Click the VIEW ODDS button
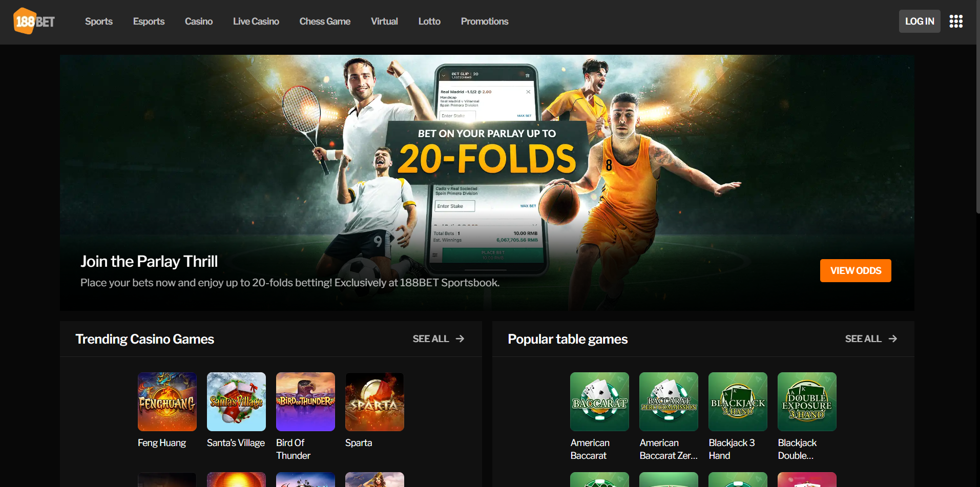Screen dimensions: 980x487 tap(856, 270)
